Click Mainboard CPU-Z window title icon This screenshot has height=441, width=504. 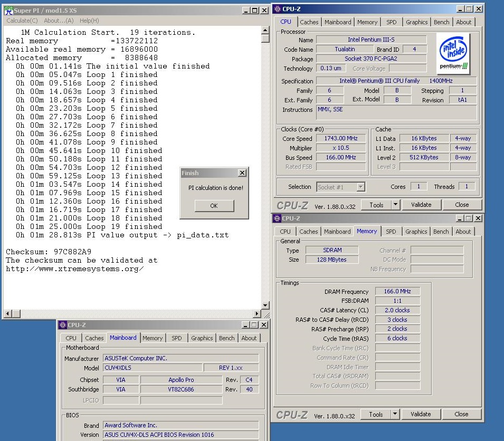point(62,325)
